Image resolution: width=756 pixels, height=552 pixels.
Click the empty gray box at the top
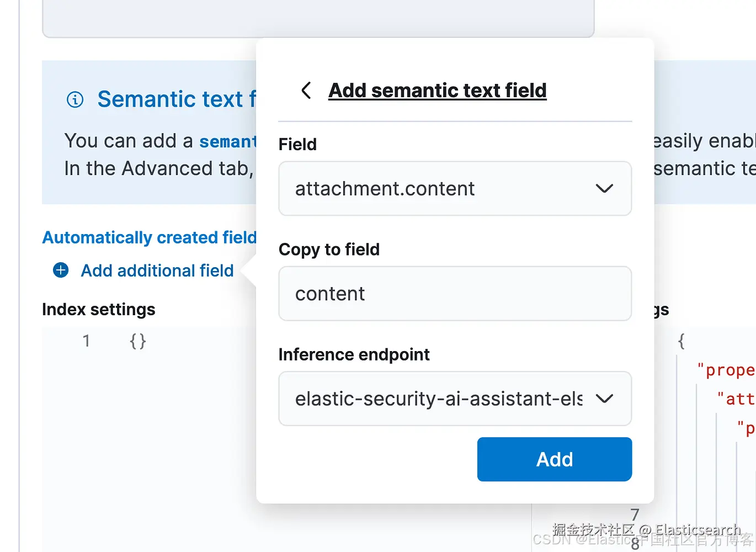(318, 18)
